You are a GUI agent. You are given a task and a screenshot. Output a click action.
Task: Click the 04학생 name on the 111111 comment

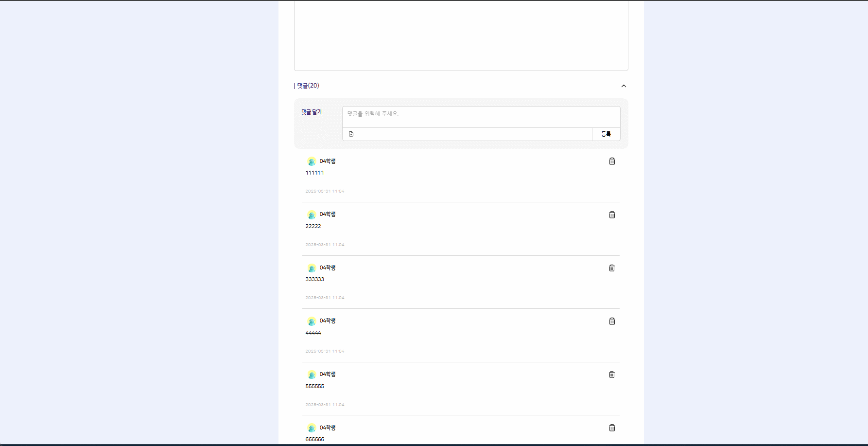[328, 161]
